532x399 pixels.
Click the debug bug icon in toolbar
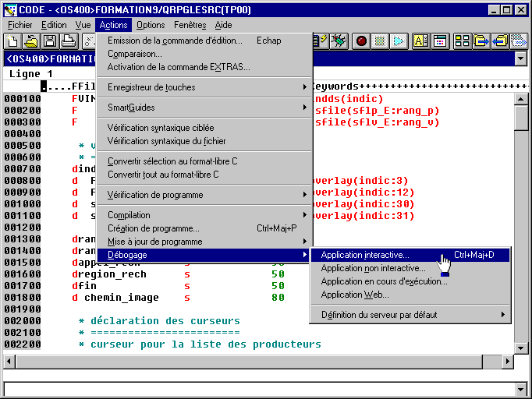(x=338, y=41)
